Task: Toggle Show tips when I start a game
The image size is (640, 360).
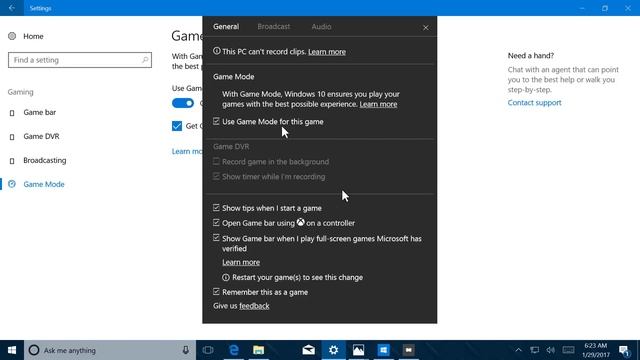Action: (x=216, y=208)
